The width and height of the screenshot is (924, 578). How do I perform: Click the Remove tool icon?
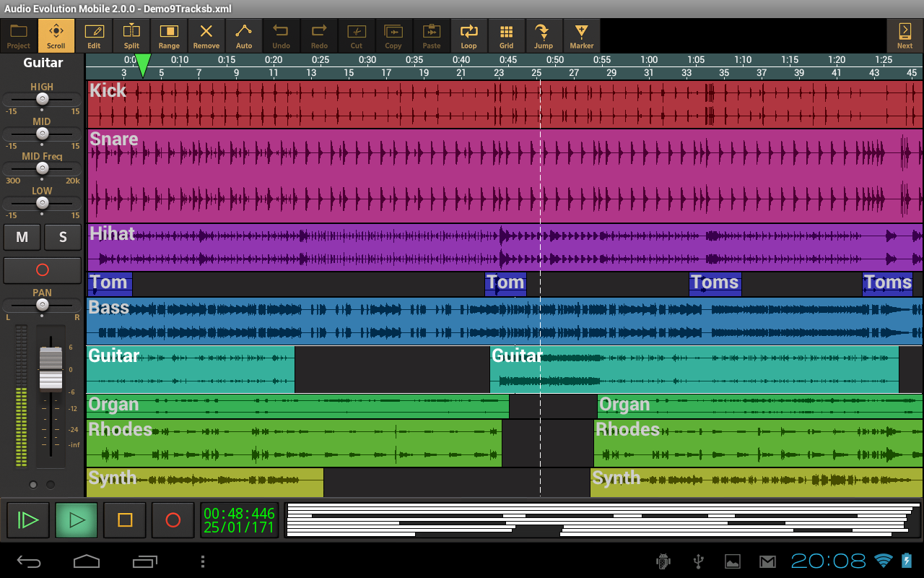206,35
